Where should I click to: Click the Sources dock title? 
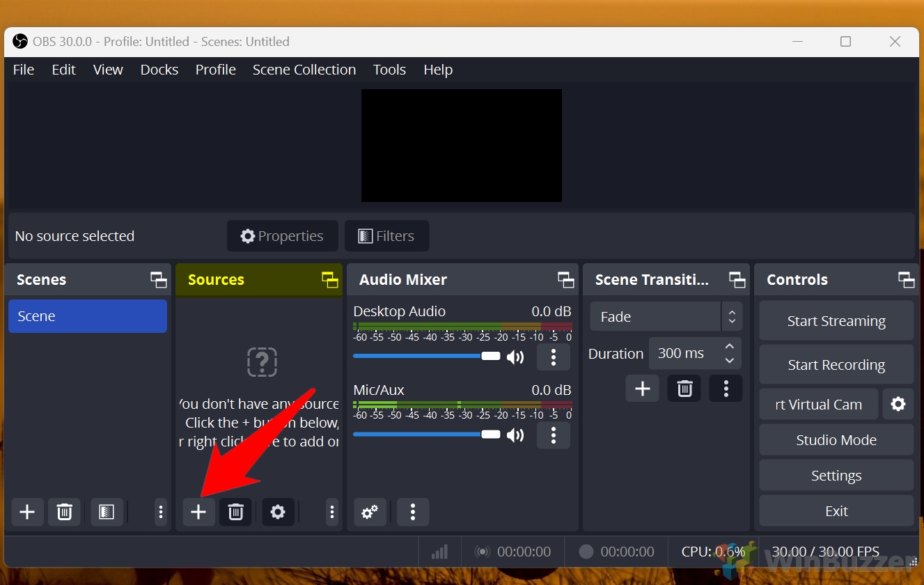216,280
